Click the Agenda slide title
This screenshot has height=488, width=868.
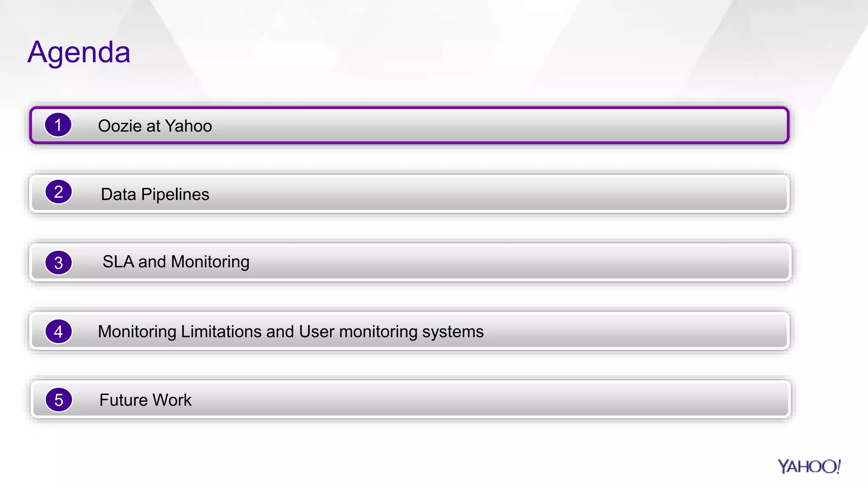click(x=79, y=53)
